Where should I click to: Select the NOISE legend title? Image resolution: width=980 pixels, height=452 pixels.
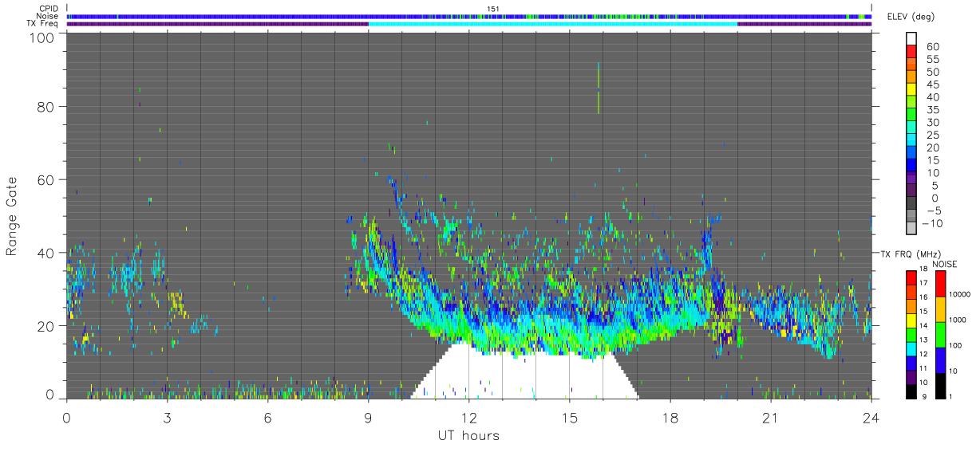point(944,264)
